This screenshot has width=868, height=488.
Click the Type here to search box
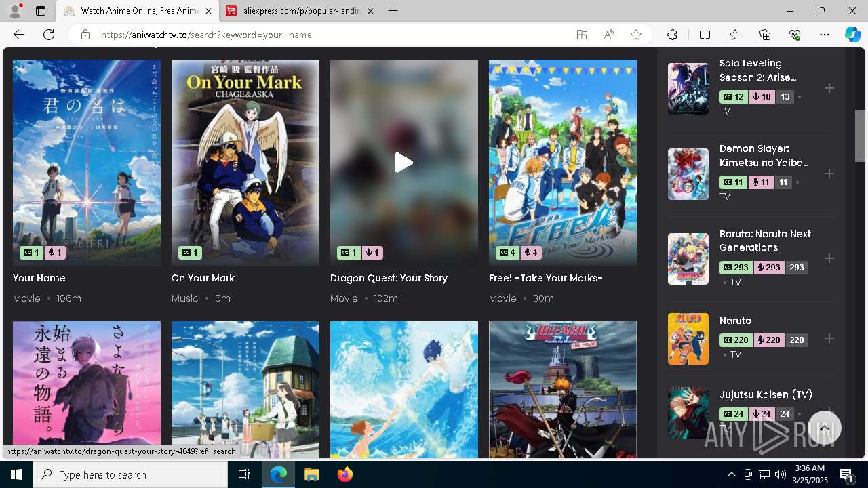pos(130,474)
